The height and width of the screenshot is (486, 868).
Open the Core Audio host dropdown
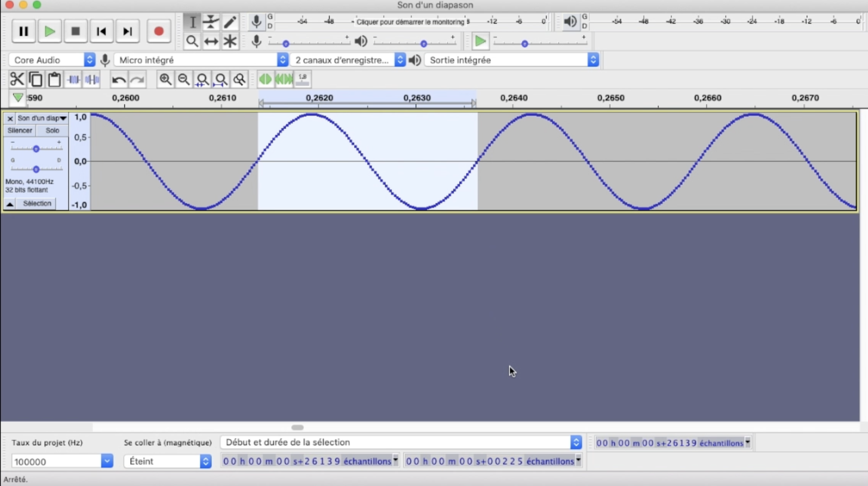click(x=52, y=60)
